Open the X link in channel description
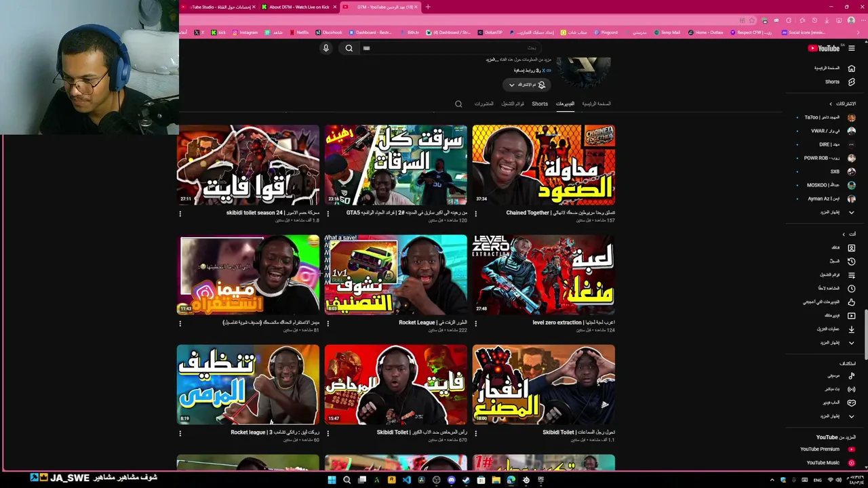The image size is (868, 488). click(543, 70)
